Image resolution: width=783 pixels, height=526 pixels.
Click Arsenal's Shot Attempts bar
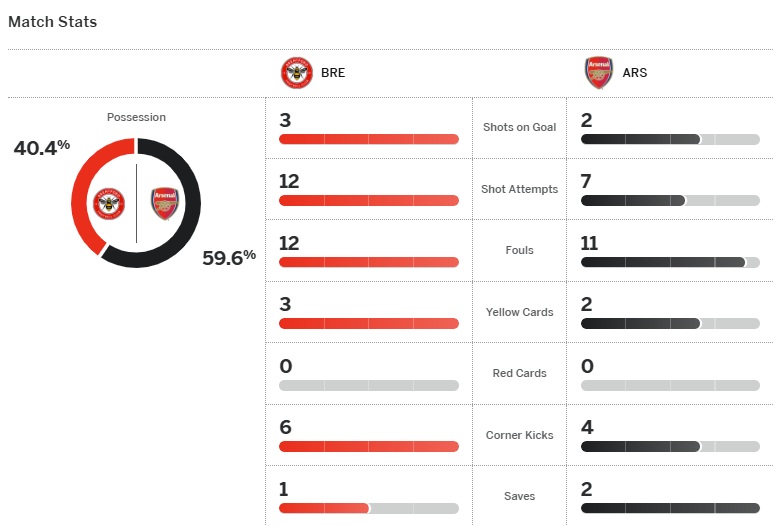(x=670, y=201)
